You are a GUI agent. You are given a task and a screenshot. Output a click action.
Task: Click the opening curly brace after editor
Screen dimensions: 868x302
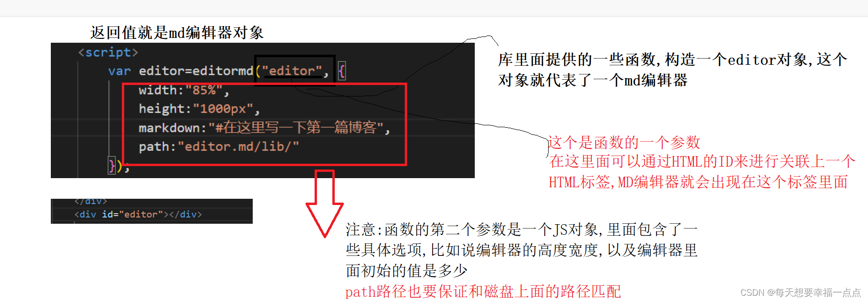click(x=341, y=71)
